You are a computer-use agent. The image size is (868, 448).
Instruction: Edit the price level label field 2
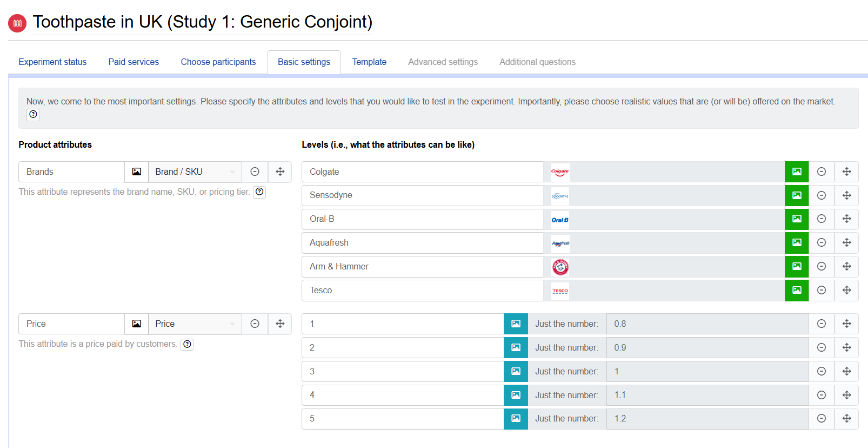pyautogui.click(x=403, y=347)
